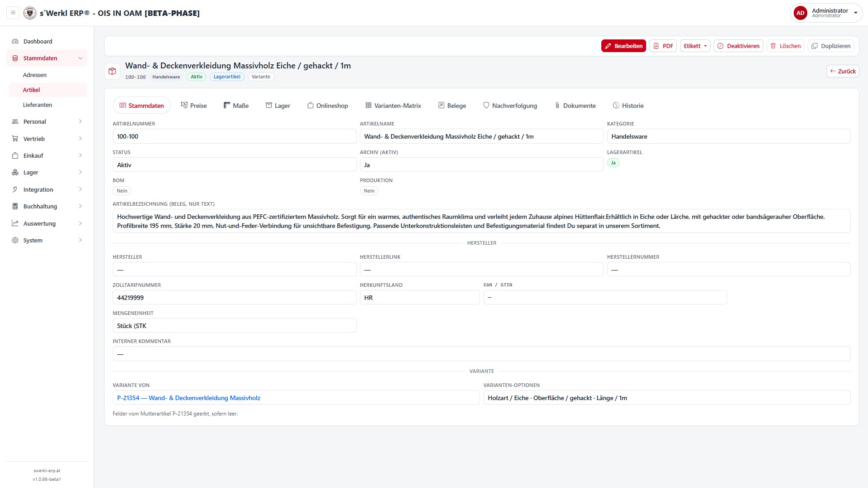Expand the Integration sidebar section

coord(47,189)
